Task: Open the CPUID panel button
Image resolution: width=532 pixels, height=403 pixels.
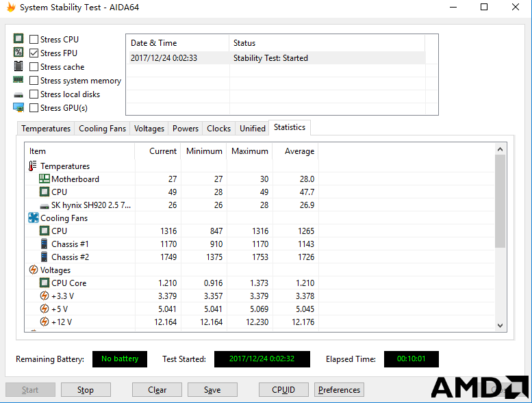Action: [x=283, y=390]
